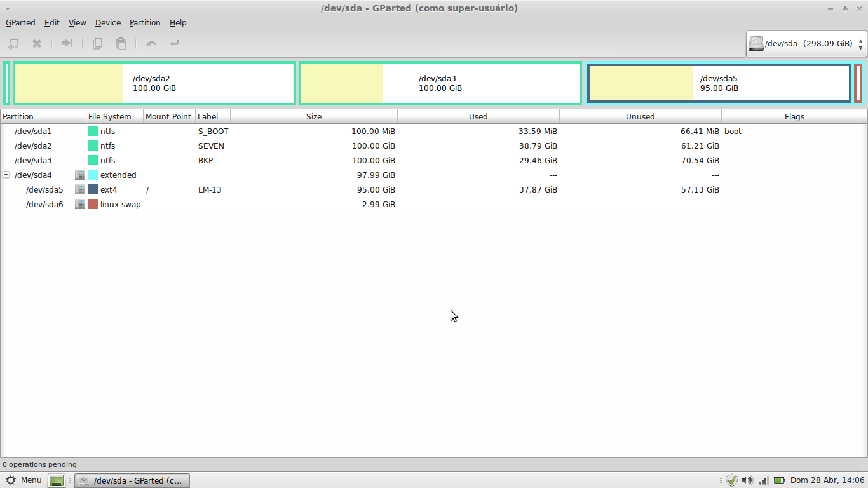
Task: Click the /dev/sda5 block in disk map
Action: [x=719, y=83]
